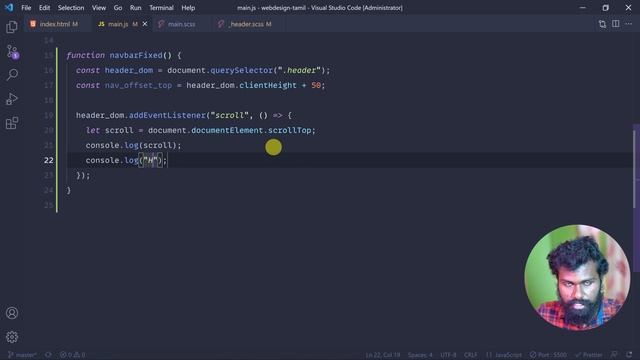Screen dimensions: 640x360
Task: Click the ".header" string literal
Action: tap(299, 70)
